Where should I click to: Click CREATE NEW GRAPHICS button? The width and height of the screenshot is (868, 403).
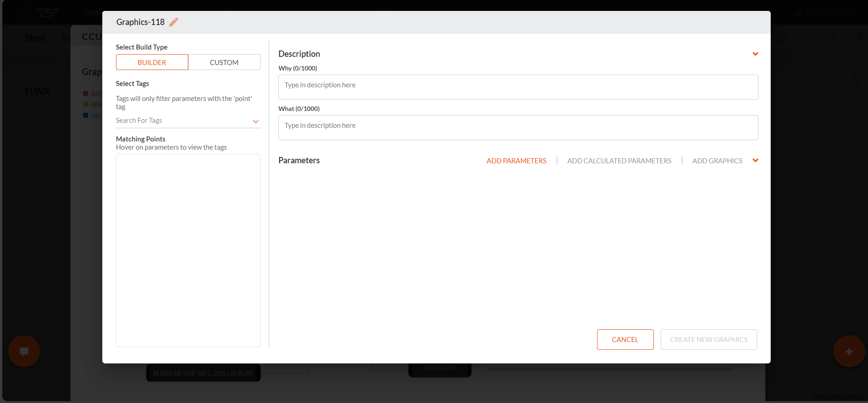[708, 340]
